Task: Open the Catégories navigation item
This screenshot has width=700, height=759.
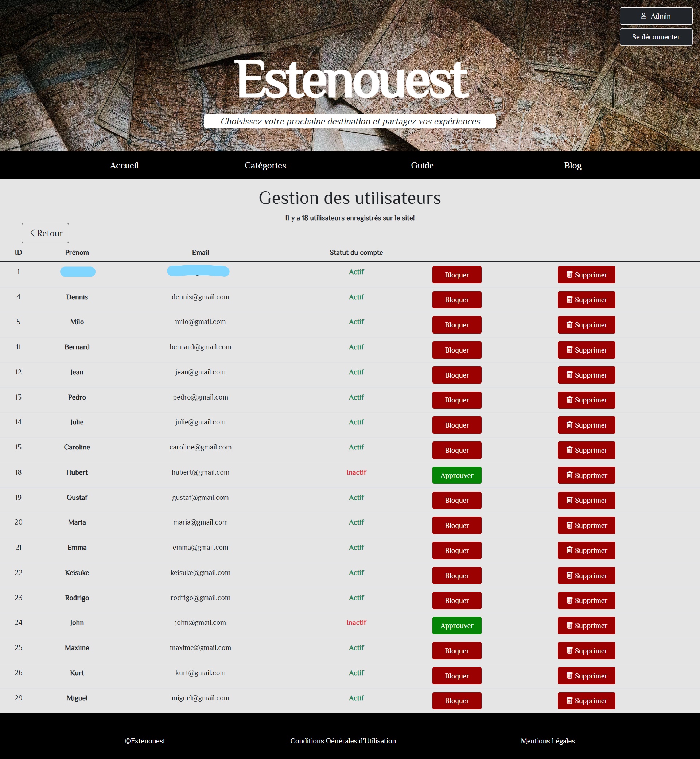Action: 265,166
